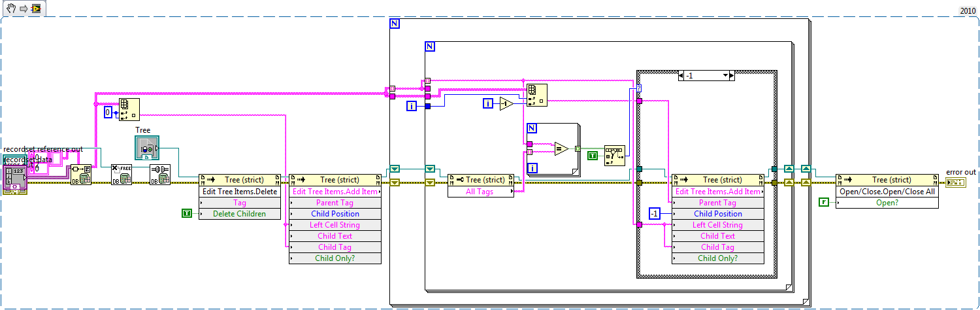This screenshot has height=310, width=980.
Task: Click Child Position in the case structure node
Action: tap(718, 213)
